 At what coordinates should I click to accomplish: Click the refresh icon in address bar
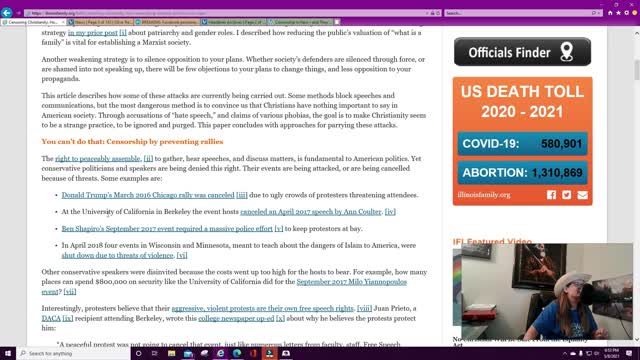(x=438, y=13)
